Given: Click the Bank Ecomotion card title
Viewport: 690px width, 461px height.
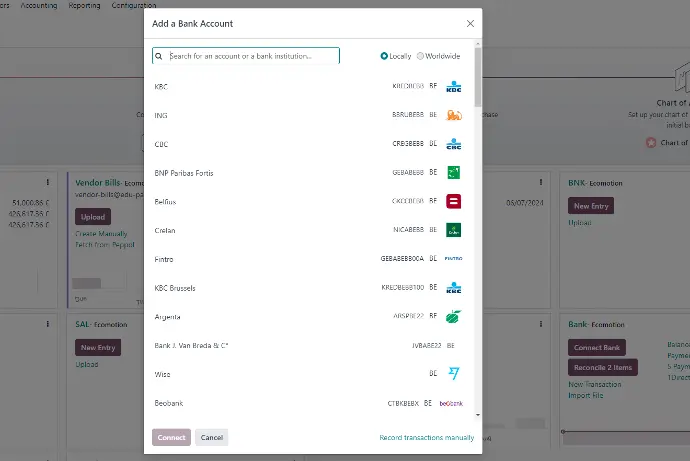Looking at the screenshot, I should 596,324.
